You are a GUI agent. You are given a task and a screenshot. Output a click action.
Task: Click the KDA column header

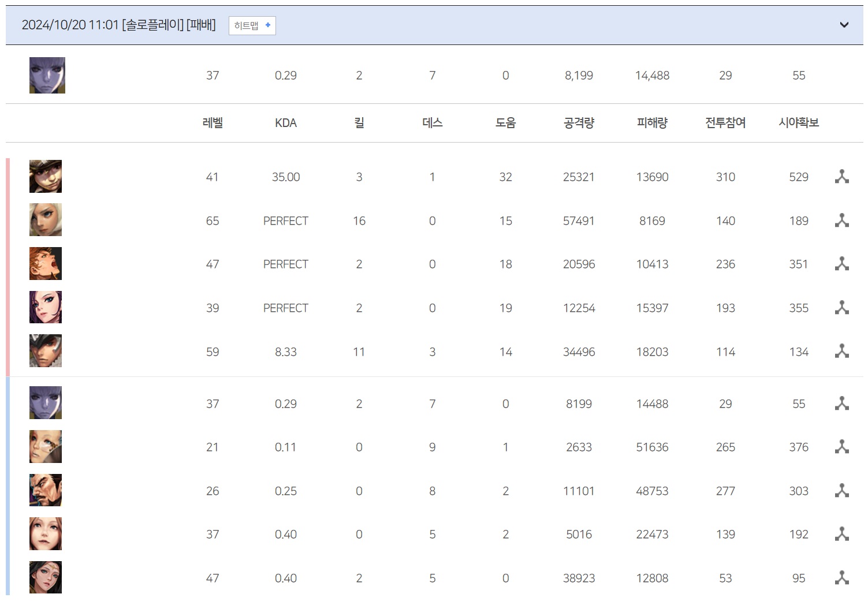286,123
